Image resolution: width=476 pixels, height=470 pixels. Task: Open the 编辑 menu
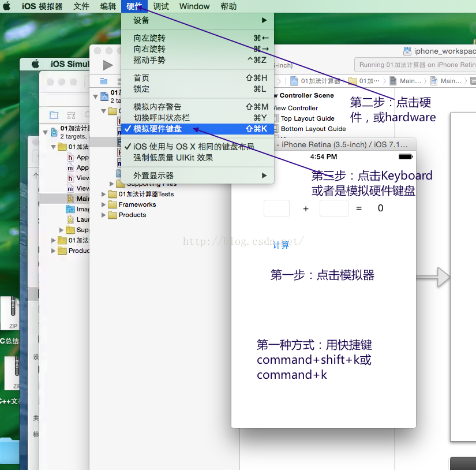click(108, 6)
